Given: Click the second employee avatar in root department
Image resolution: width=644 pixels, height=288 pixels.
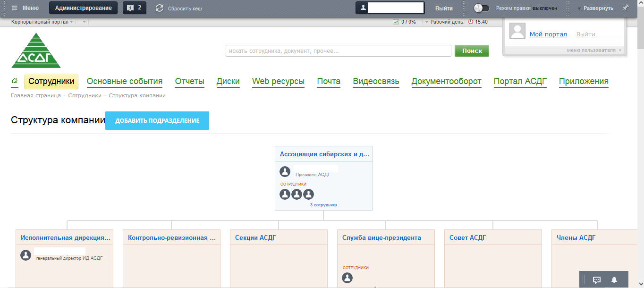Looking at the screenshot, I should click(x=297, y=194).
